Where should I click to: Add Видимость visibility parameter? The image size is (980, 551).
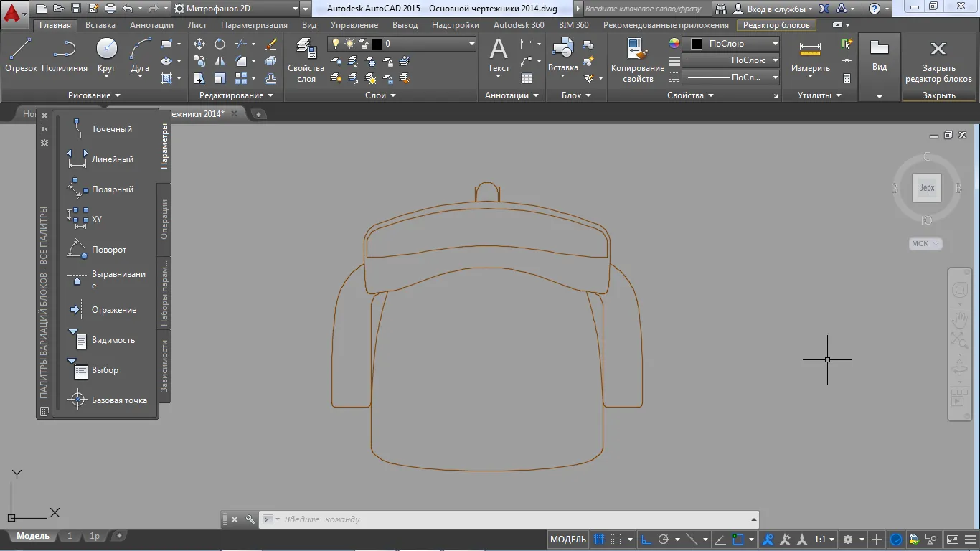point(105,340)
